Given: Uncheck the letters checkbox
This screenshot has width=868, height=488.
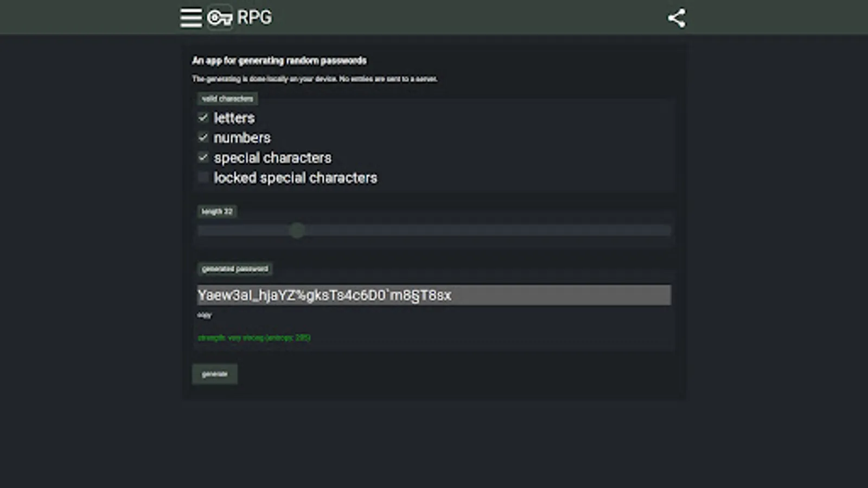Looking at the screenshot, I should point(203,118).
